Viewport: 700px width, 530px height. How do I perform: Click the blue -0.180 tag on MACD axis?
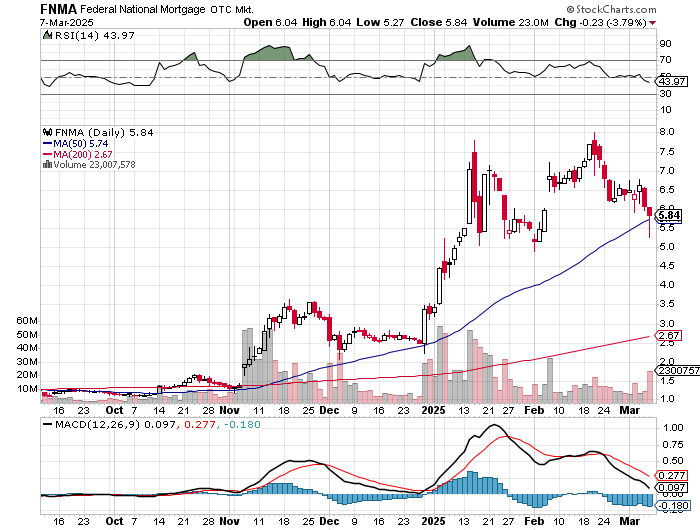point(673,506)
